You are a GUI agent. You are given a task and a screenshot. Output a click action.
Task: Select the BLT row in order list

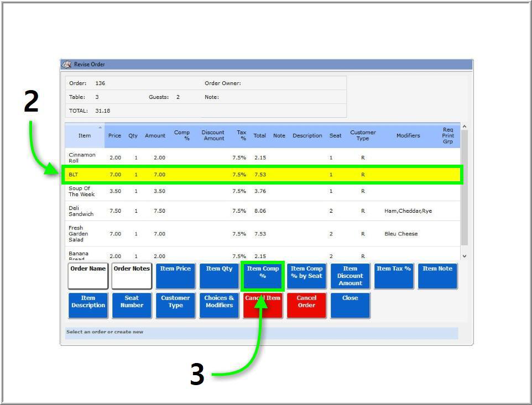(261, 175)
